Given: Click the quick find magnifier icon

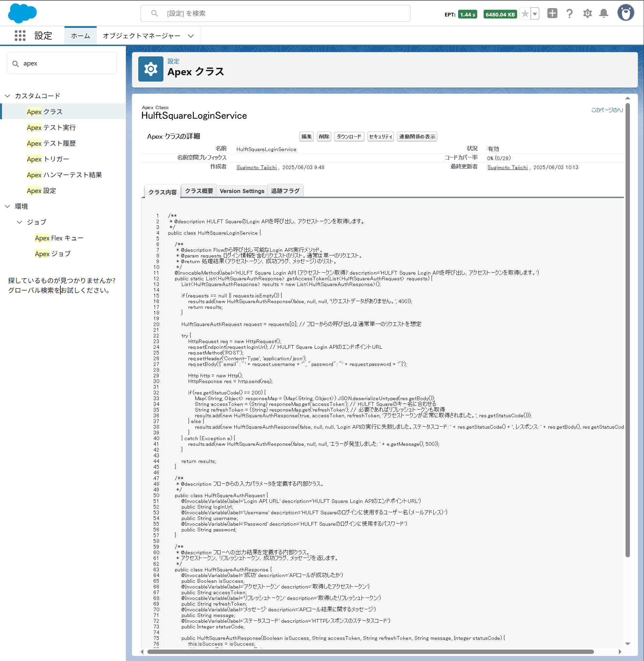Looking at the screenshot, I should [x=15, y=63].
